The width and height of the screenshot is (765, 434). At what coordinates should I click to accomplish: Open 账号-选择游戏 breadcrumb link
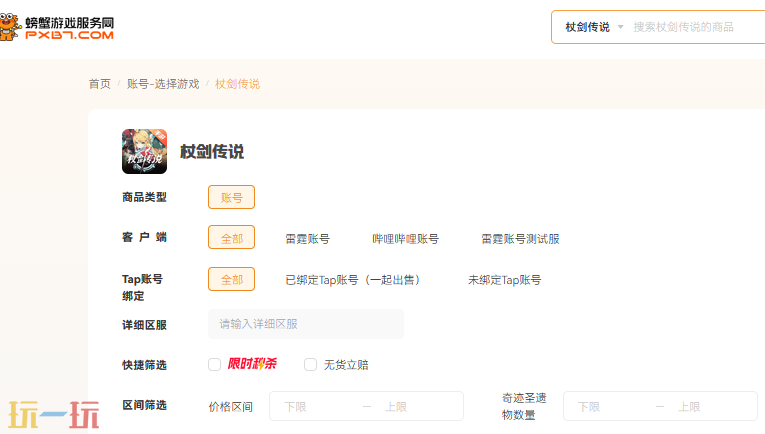tap(163, 84)
